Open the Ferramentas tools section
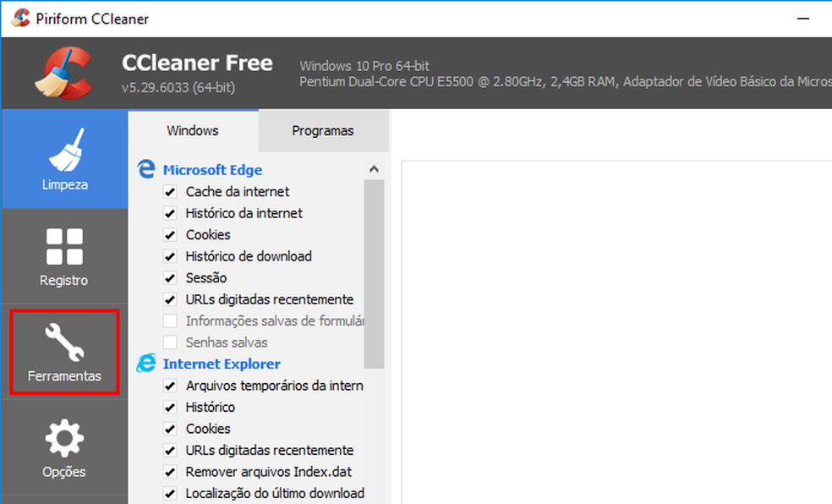The height and width of the screenshot is (504, 832). pos(65,353)
